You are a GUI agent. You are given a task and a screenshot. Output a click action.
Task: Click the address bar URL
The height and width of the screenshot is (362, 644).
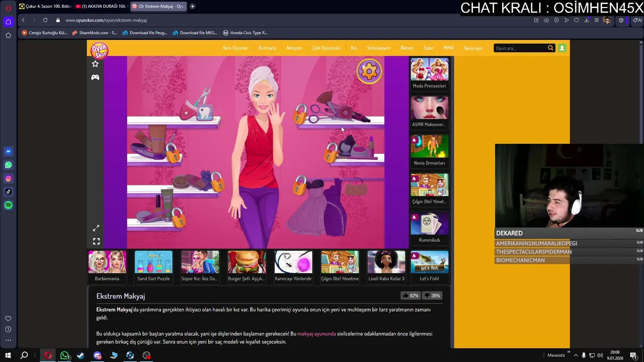coord(106,20)
